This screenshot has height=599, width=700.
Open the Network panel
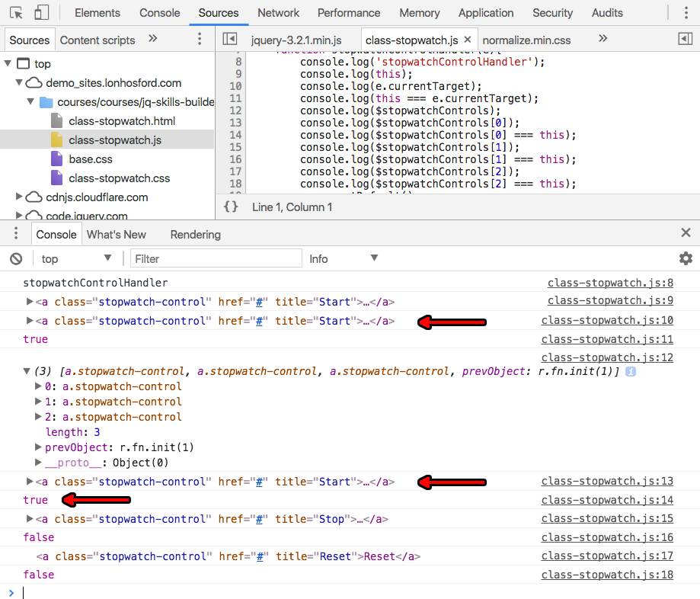(x=278, y=13)
